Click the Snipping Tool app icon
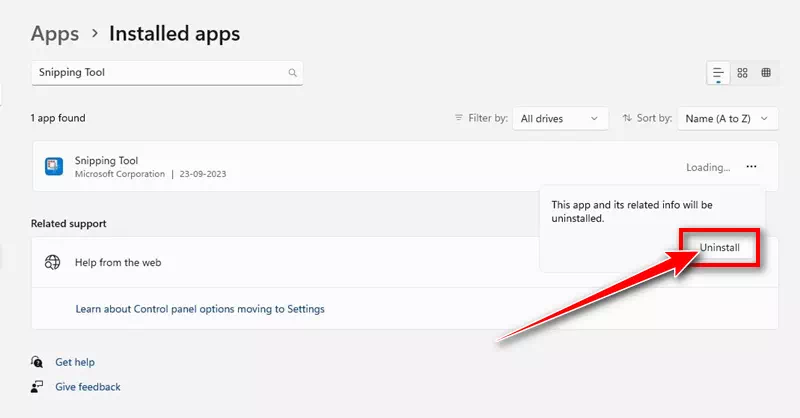This screenshot has width=800, height=418. [x=54, y=166]
